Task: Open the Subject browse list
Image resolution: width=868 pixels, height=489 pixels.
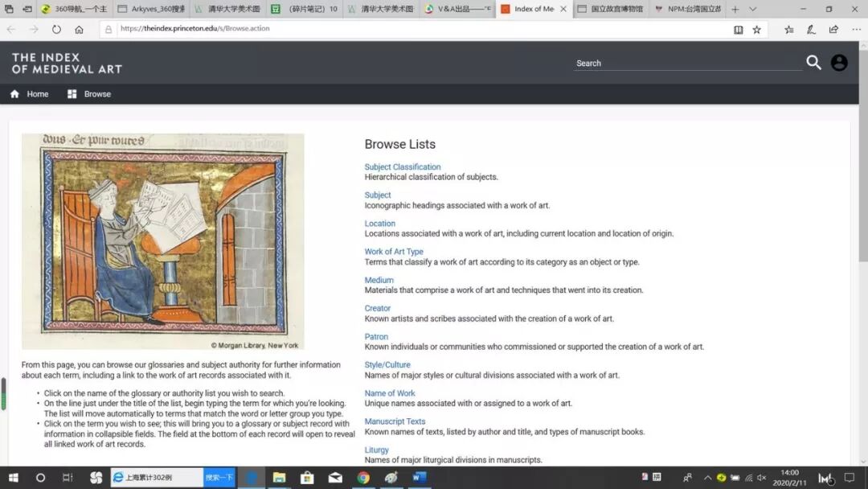Action: pyautogui.click(x=378, y=195)
